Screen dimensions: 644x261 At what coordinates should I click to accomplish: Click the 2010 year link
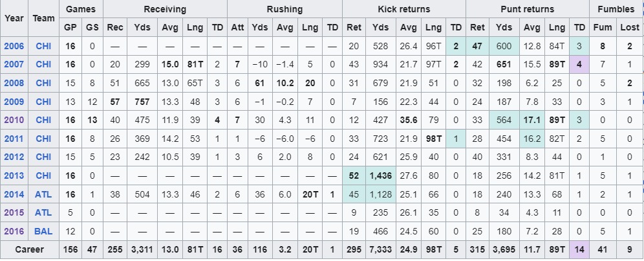[14, 120]
